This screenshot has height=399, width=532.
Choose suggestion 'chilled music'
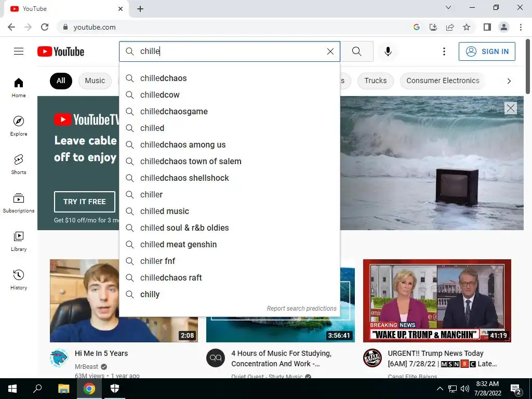tap(229, 211)
